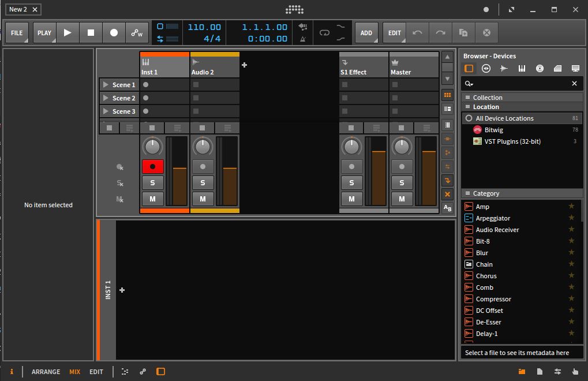Select the multisamples keyboard browser tab

522,68
